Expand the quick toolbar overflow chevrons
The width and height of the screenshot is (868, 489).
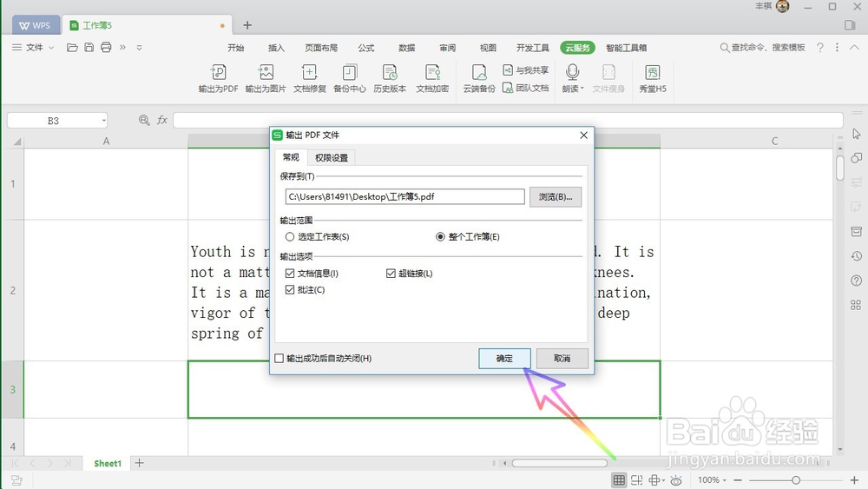pos(122,48)
